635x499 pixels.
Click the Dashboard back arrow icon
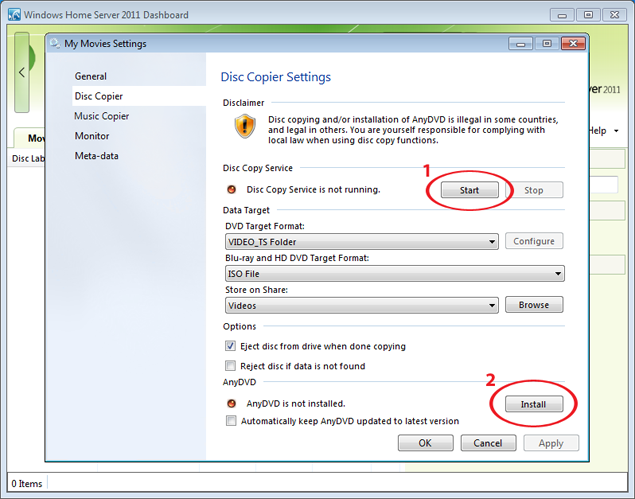coord(23,73)
